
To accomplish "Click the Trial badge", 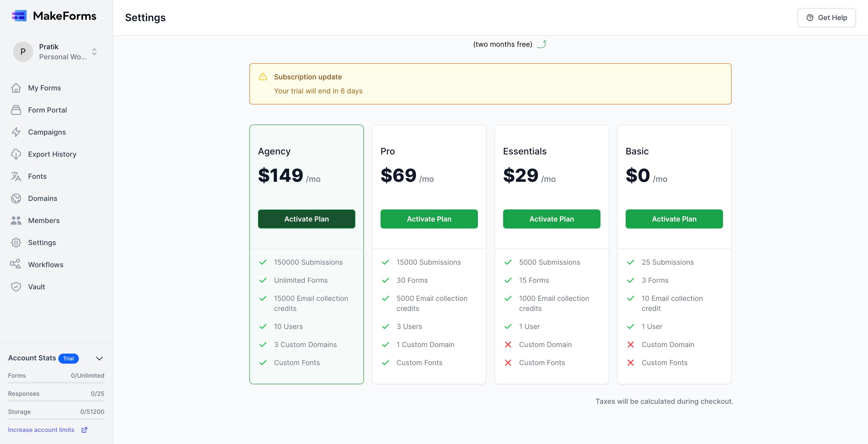I will 68,358.
